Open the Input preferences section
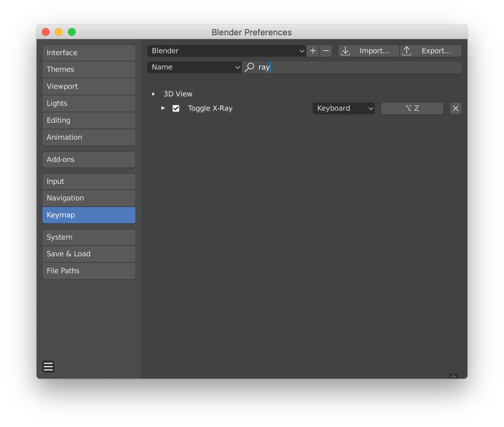This screenshot has width=504, height=427. click(x=89, y=181)
